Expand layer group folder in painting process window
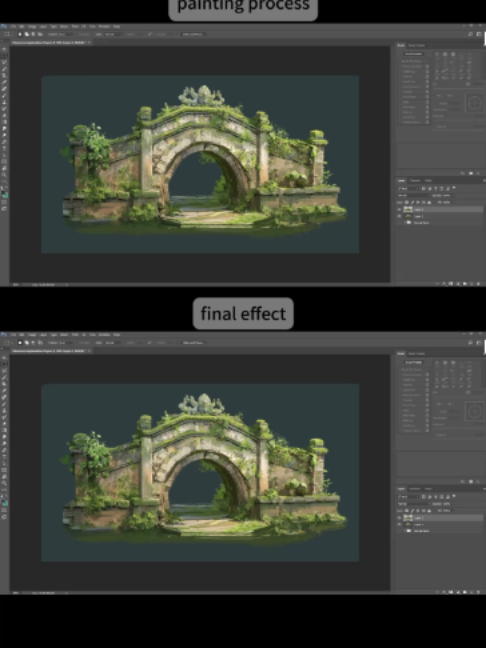Screen dimensions: 486x648 [405, 222]
